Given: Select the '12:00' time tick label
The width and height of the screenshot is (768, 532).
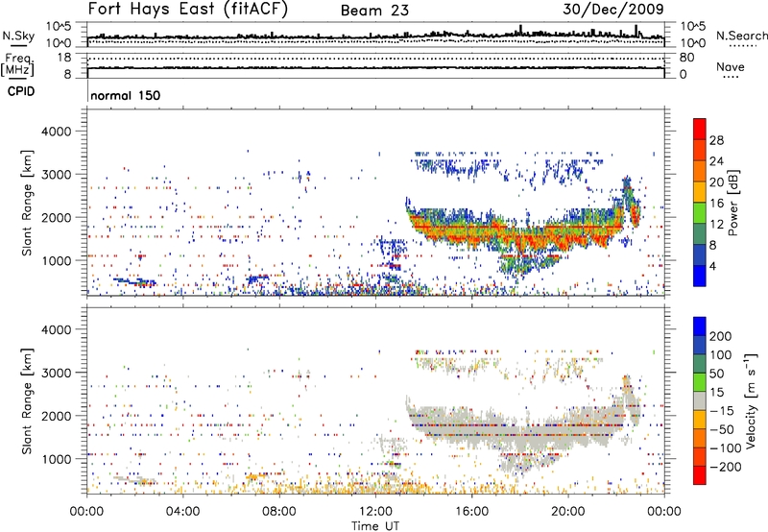Looking at the screenshot, I should (x=375, y=512).
